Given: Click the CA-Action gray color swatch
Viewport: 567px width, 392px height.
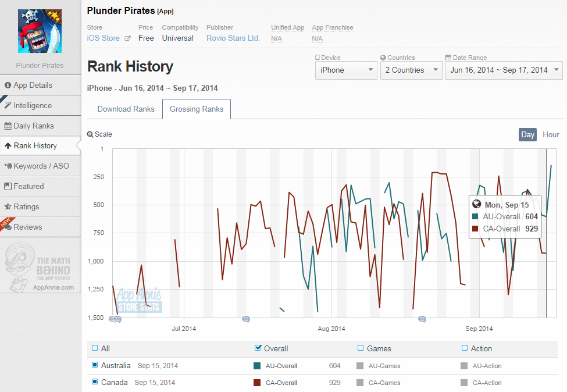Looking at the screenshot, I should click(464, 383).
